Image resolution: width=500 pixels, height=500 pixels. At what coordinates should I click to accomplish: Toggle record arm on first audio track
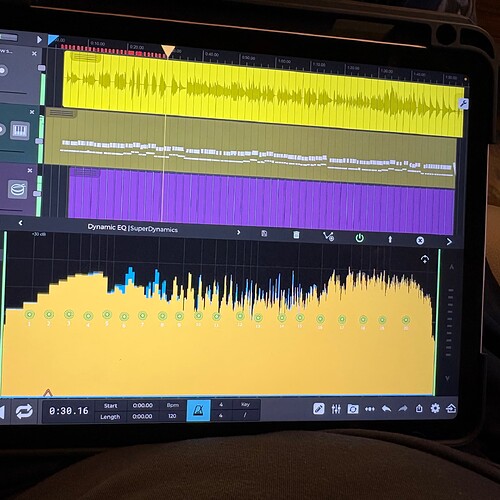(3, 71)
